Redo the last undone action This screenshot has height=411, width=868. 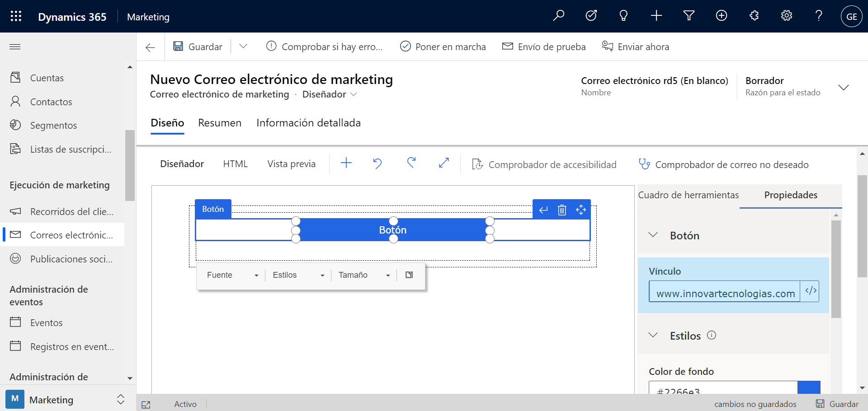pyautogui.click(x=411, y=163)
